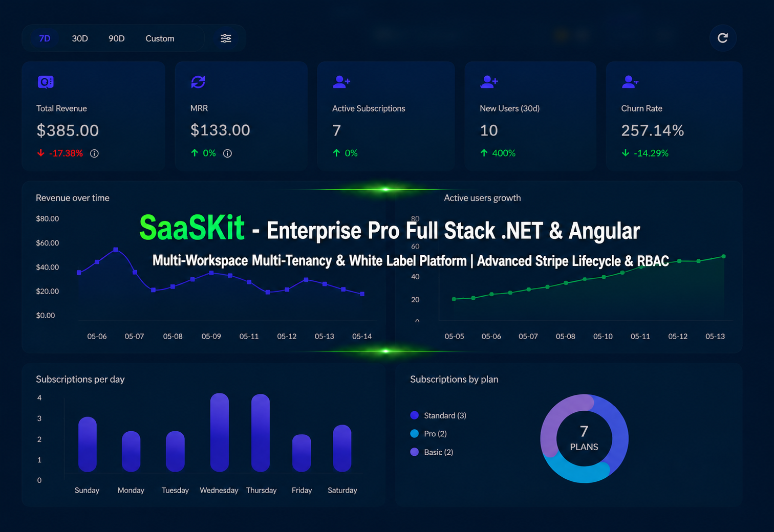This screenshot has width=774, height=532.
Task: Click the Churn Rate user icon
Action: (630, 81)
